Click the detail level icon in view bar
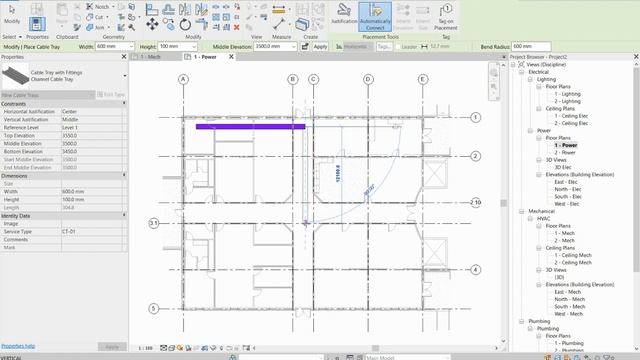640x360 pixels. (x=163, y=348)
